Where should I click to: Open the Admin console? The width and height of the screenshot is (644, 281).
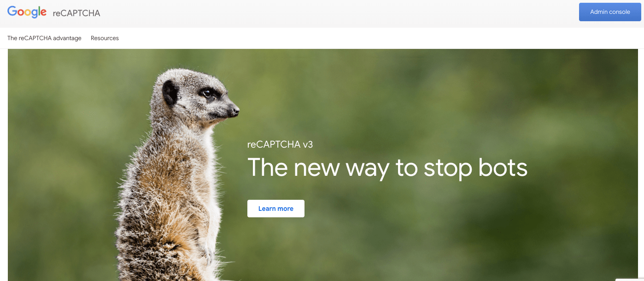(610, 12)
